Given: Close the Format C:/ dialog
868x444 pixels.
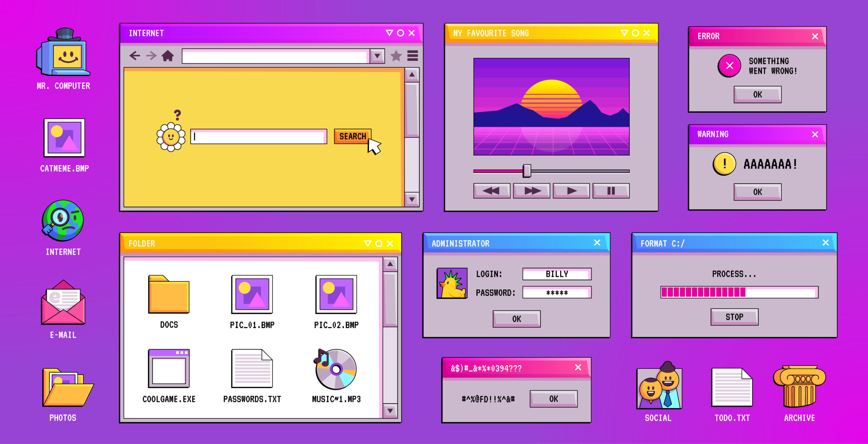Looking at the screenshot, I should pyautogui.click(x=826, y=243).
